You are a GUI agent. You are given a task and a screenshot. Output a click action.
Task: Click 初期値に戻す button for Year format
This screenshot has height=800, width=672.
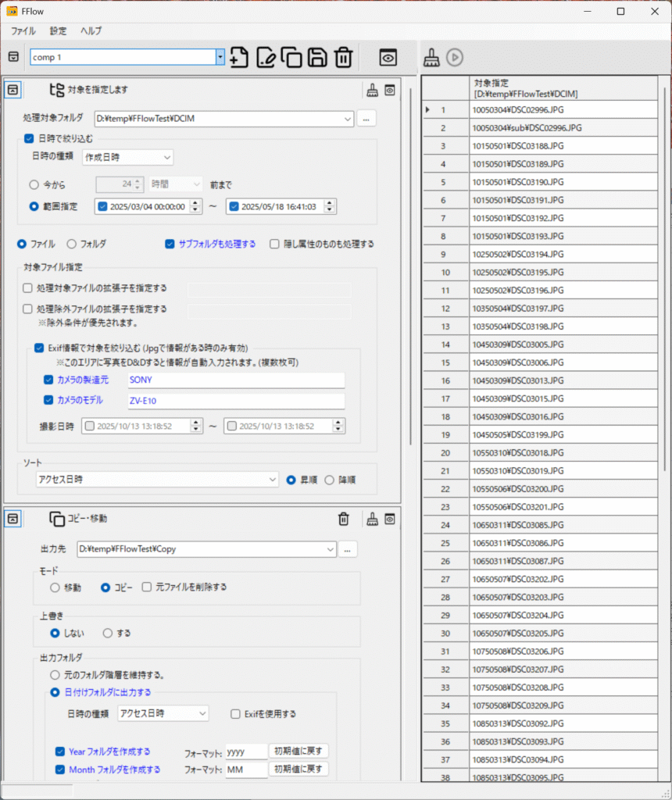click(x=298, y=751)
